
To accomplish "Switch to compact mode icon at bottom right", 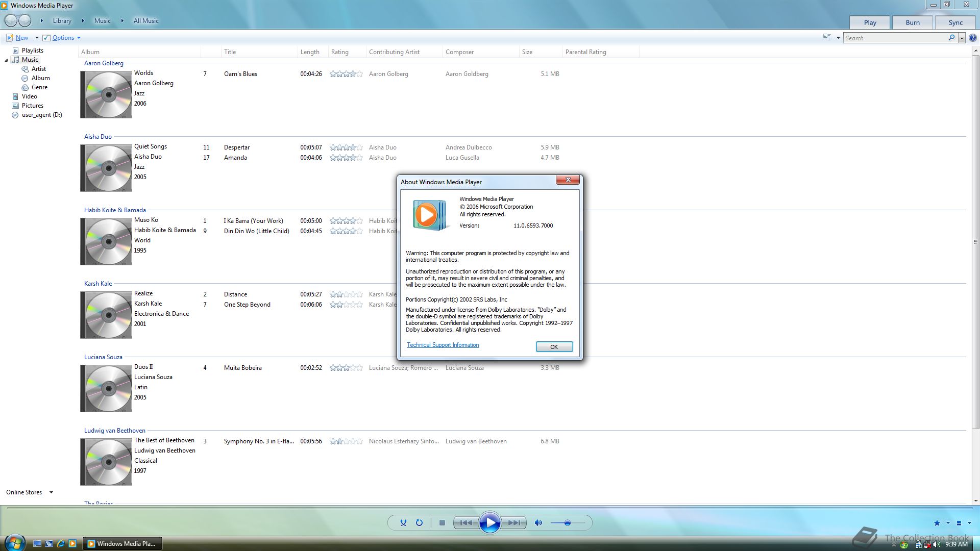I will pos(959,523).
